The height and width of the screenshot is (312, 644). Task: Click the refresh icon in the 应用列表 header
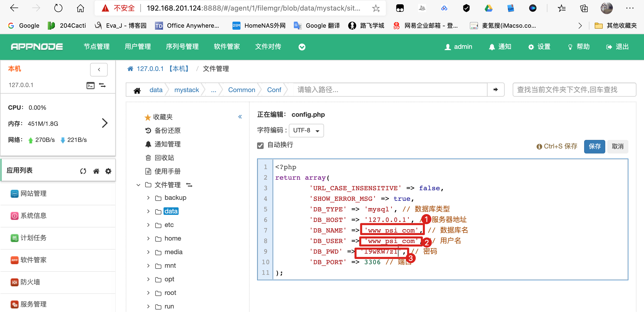tap(83, 171)
